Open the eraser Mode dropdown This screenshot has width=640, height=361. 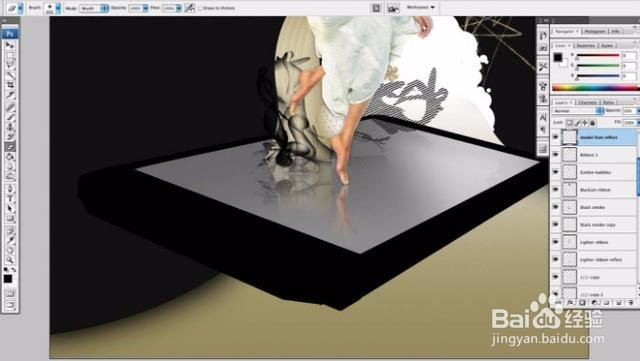coord(94,8)
